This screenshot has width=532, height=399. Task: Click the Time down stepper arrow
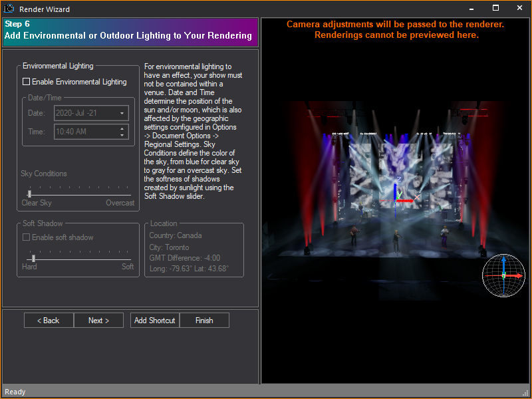pos(120,134)
